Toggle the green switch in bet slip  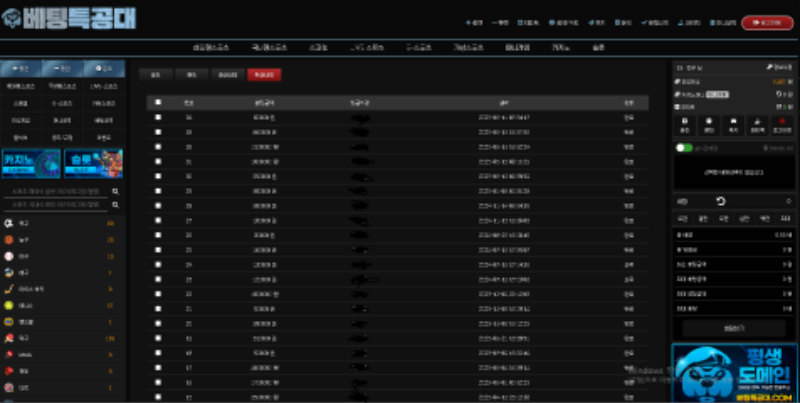(x=684, y=148)
